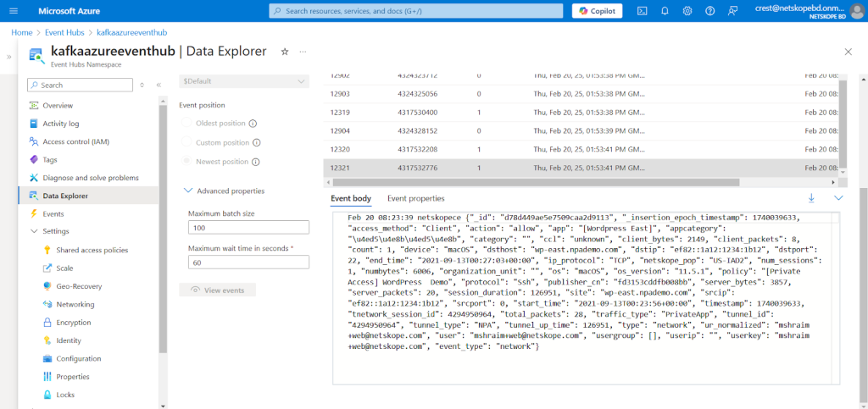Viewport: 868px width, 409px height.
Task: Open Access control (IAM)
Action: coord(75,141)
